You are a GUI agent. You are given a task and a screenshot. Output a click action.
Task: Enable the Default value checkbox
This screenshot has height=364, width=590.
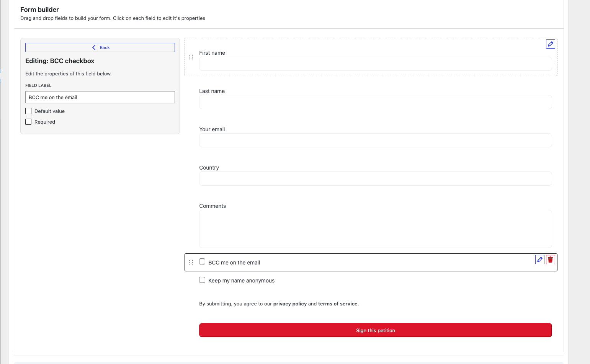(28, 111)
